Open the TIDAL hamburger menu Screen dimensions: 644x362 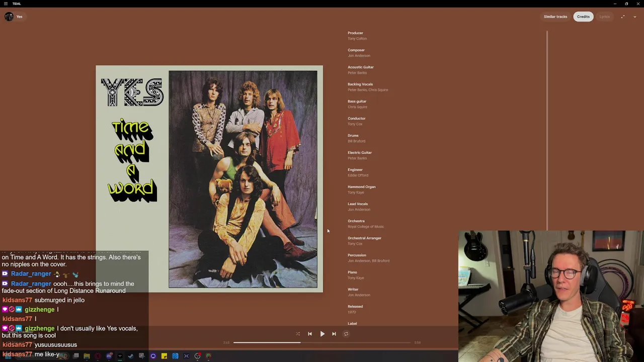6,4
